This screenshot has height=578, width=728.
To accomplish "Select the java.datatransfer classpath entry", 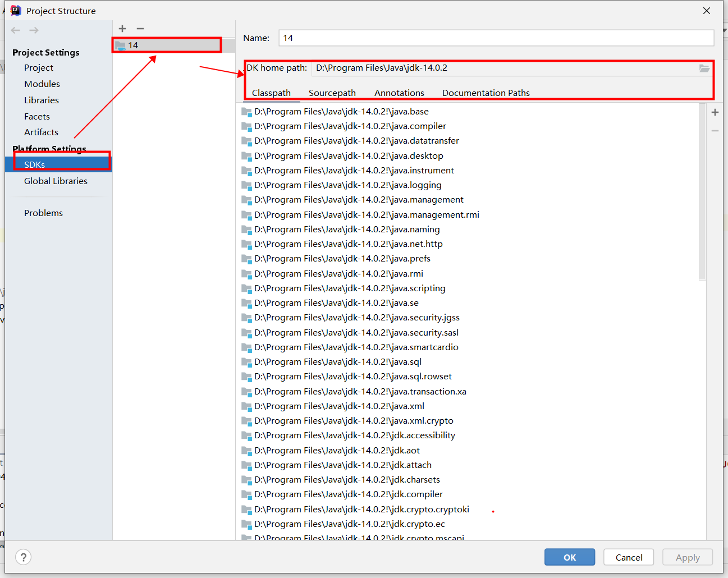I will coord(350,141).
